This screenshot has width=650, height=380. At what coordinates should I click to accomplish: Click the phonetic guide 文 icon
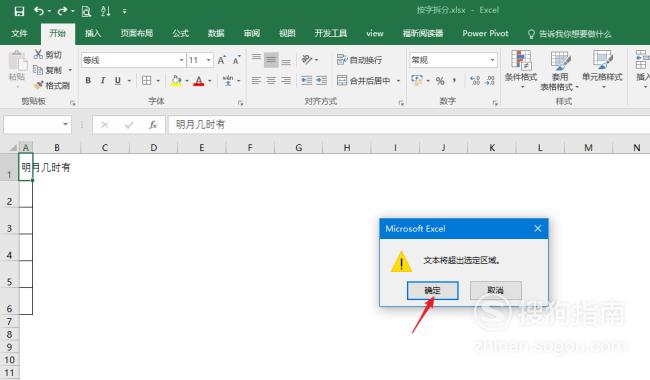click(x=228, y=80)
